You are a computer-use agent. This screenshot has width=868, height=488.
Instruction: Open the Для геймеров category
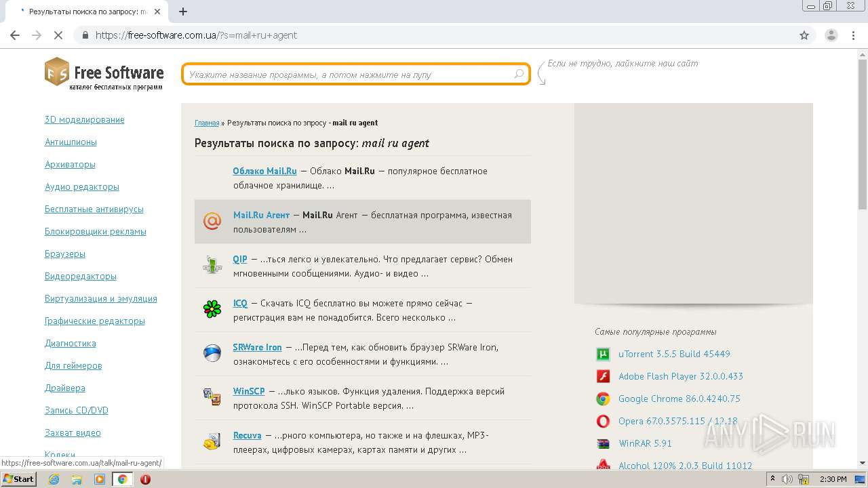click(x=73, y=365)
